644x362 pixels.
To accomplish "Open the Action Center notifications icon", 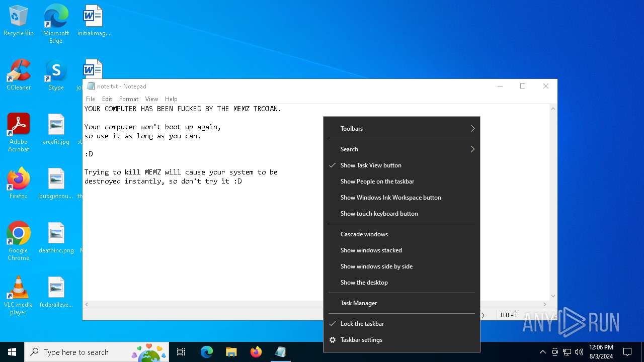I will pyautogui.click(x=627, y=352).
